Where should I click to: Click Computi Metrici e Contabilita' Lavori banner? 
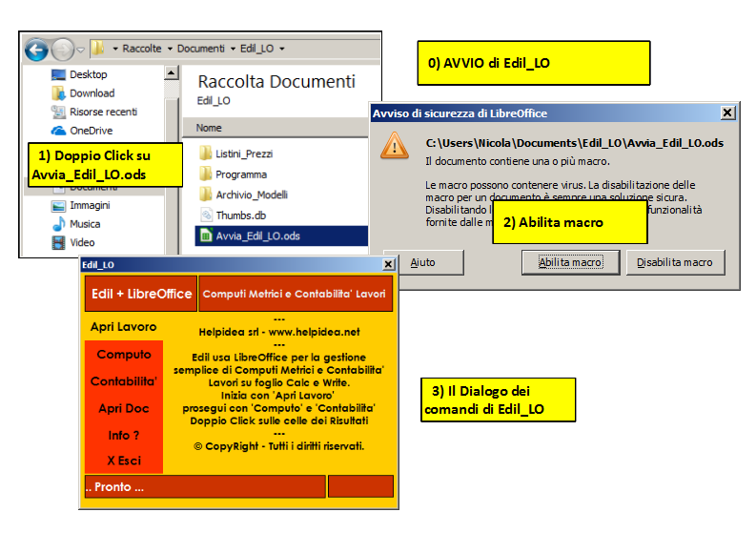click(x=296, y=294)
